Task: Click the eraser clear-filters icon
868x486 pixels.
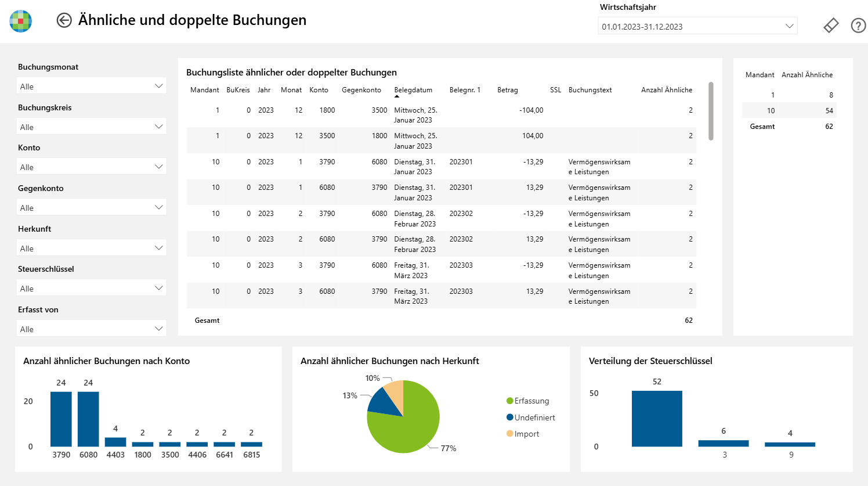Action: coord(831,26)
